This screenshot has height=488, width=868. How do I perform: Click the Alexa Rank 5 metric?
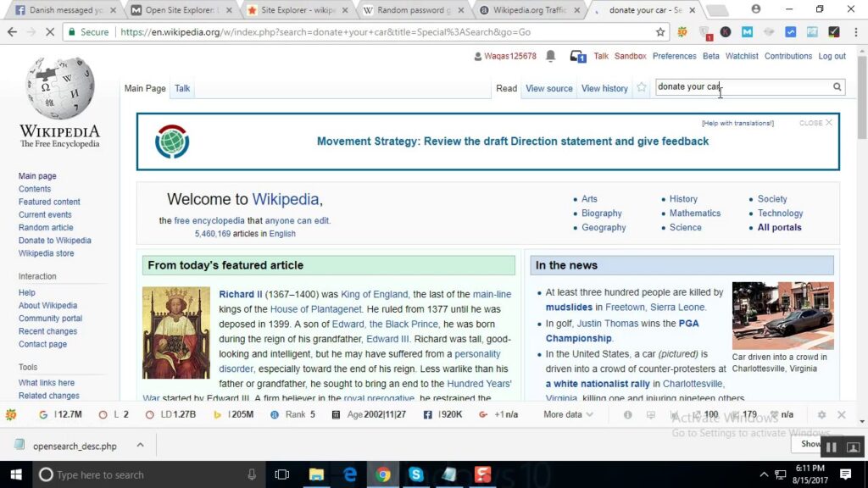pos(292,414)
